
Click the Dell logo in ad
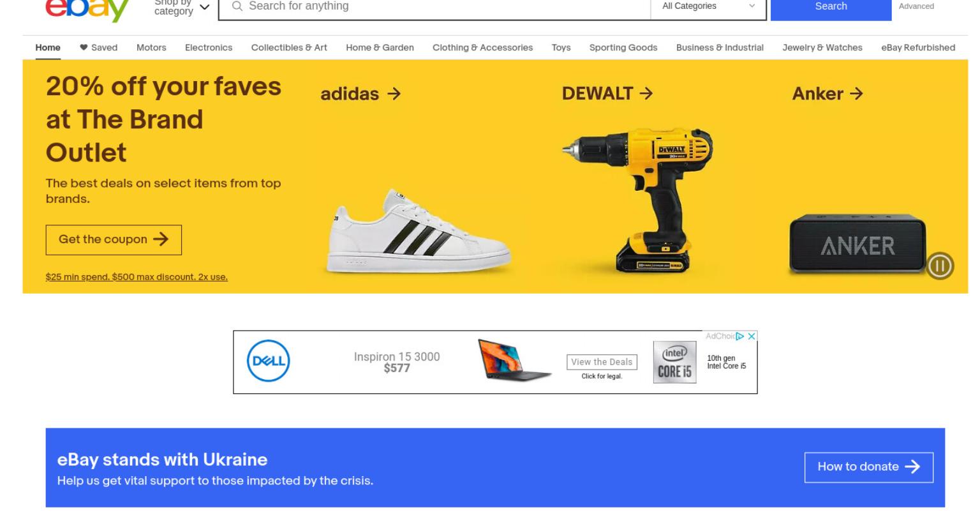(268, 361)
